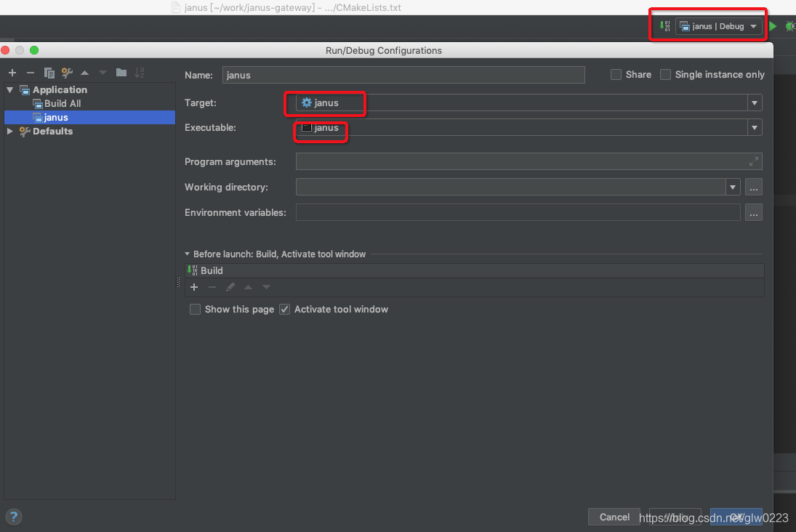Collapse the Before launch section
The image size is (796, 532).
(188, 254)
